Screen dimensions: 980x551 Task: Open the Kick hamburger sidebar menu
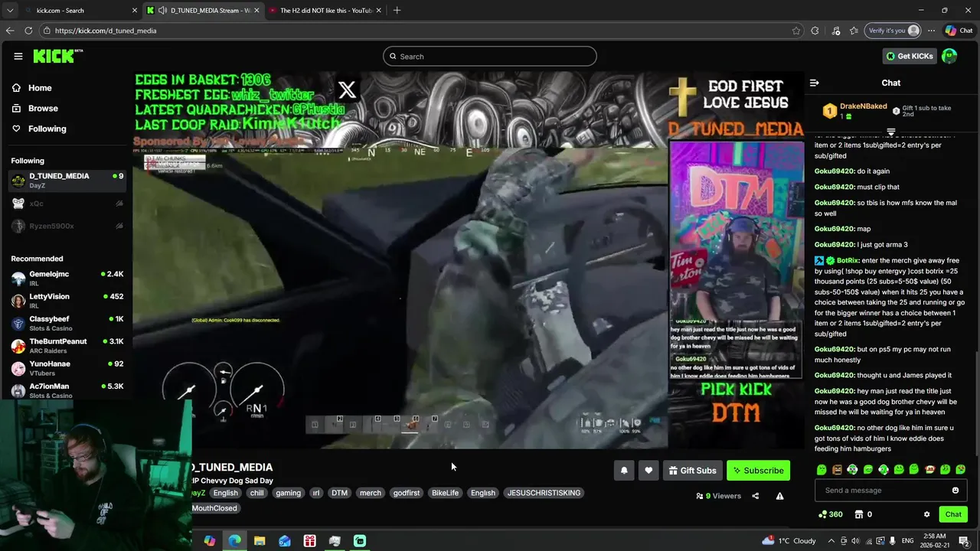(18, 56)
